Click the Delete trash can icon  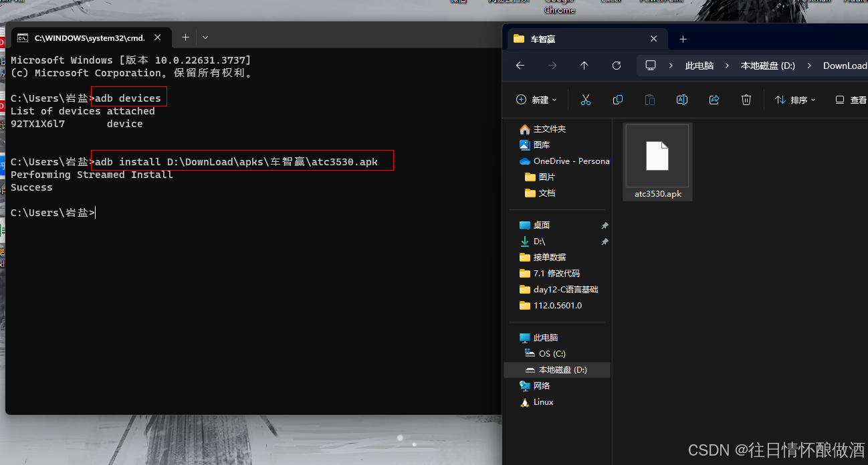(746, 100)
